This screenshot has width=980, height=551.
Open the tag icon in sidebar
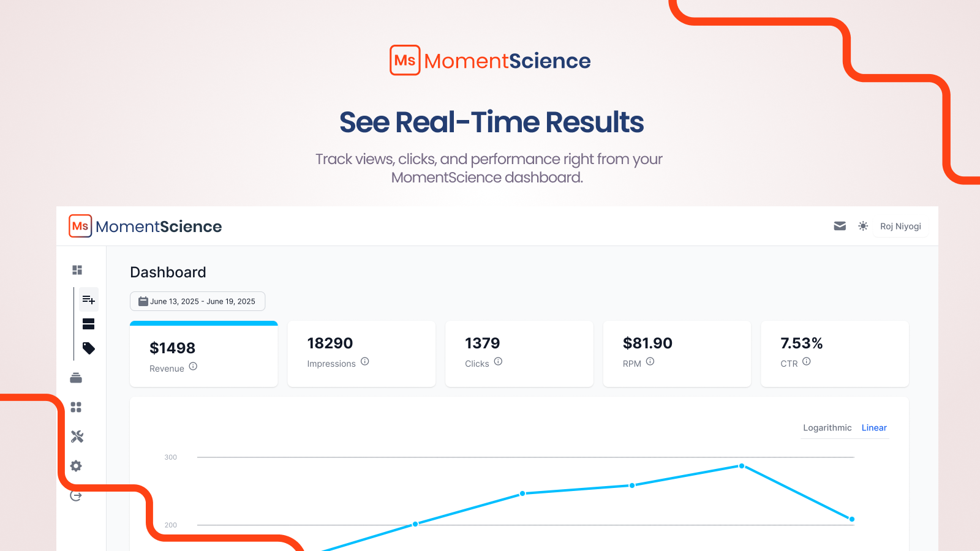(x=89, y=348)
